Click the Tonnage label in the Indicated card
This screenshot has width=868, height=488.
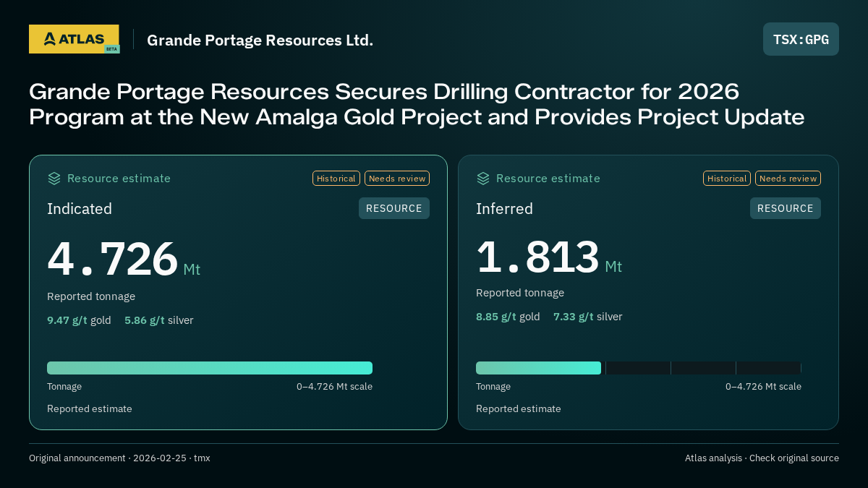point(64,387)
